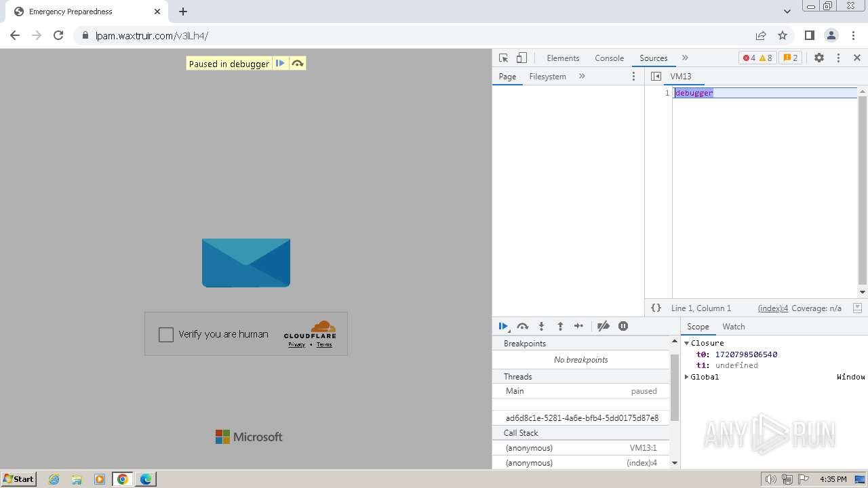The image size is (868, 488).
Task: Open DevTools customize menu (three dots)
Action: tap(838, 58)
